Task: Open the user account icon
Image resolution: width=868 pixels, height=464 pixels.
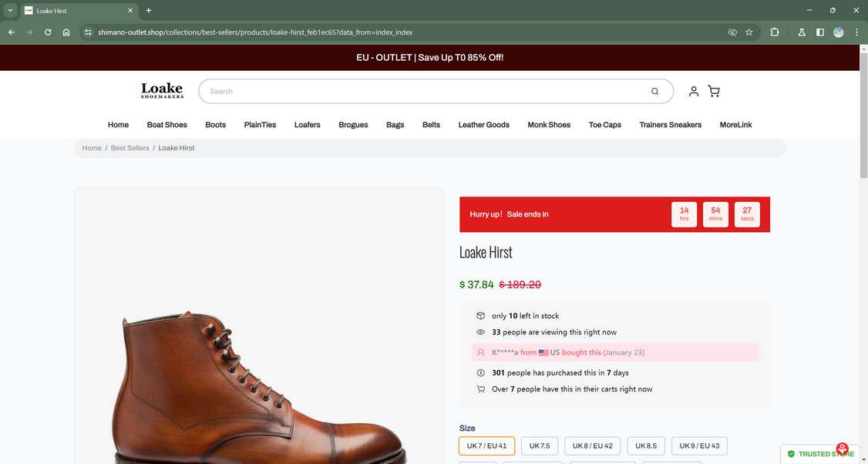Action: pos(693,92)
